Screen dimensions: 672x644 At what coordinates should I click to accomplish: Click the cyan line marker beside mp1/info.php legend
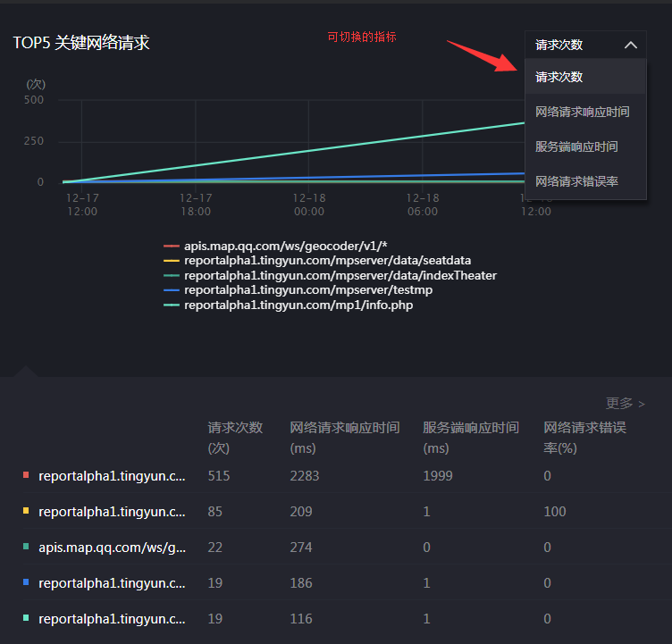[172, 305]
